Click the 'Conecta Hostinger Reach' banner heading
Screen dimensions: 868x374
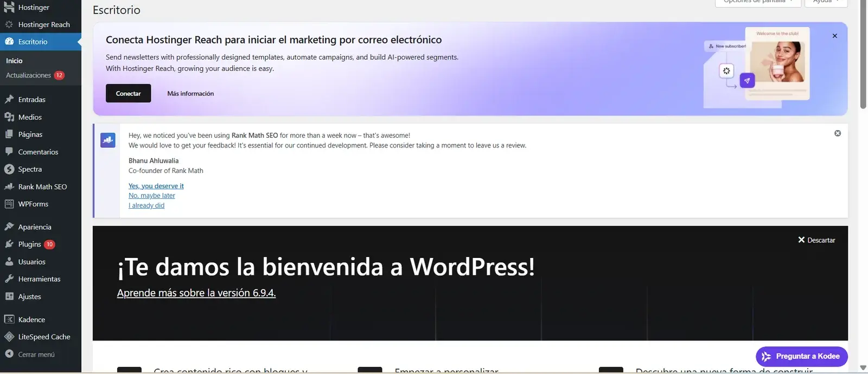pos(273,40)
